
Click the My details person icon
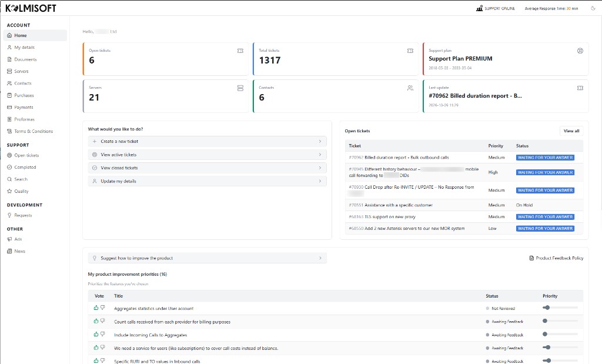pyautogui.click(x=9, y=47)
